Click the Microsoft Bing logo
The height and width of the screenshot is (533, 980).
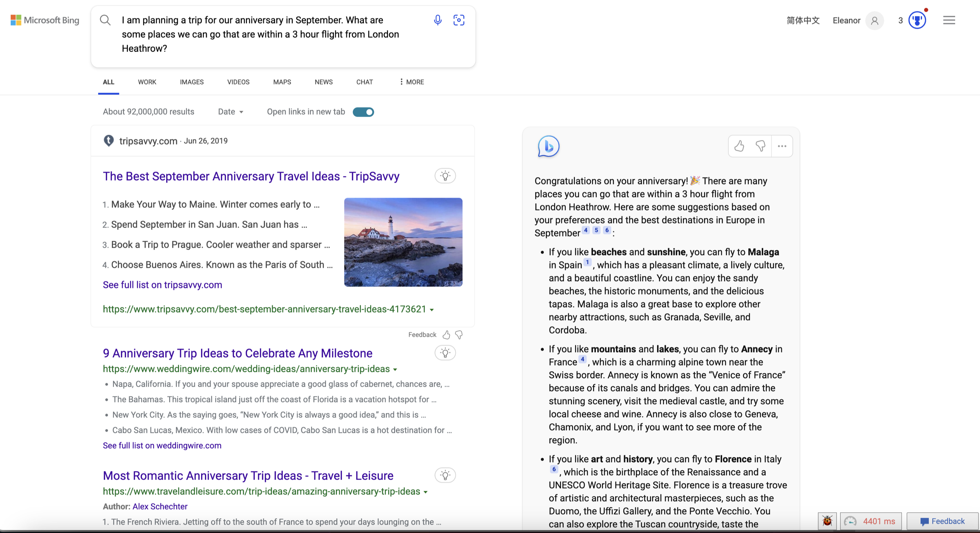coord(45,20)
